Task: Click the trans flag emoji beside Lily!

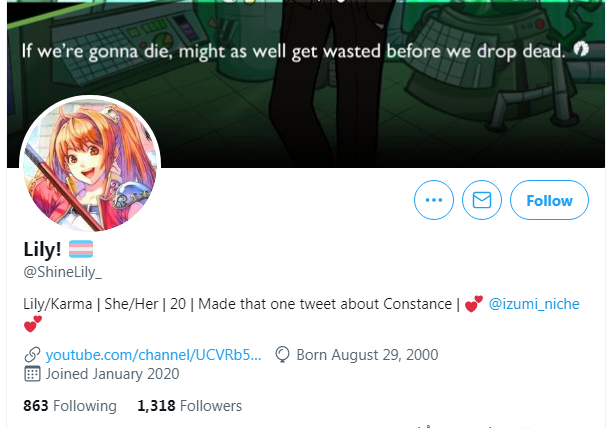Action: [81, 249]
